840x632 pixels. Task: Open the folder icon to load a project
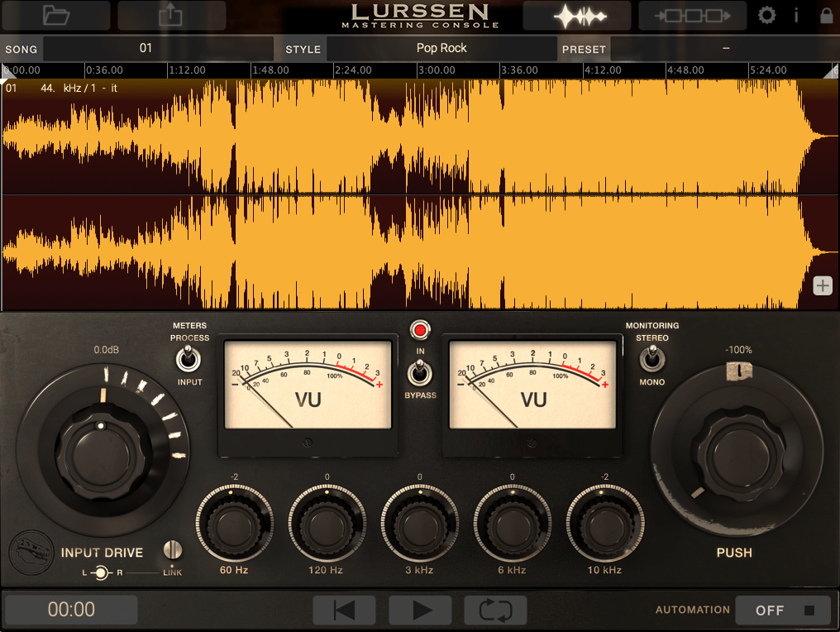pyautogui.click(x=55, y=15)
